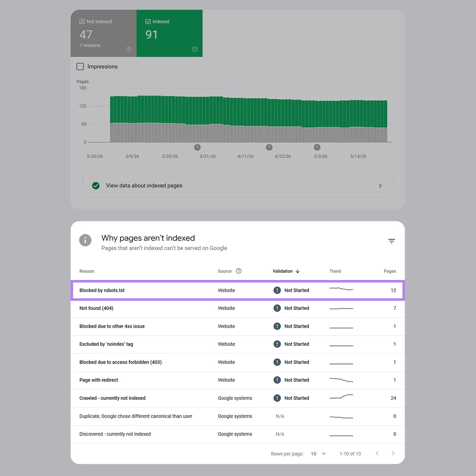Open Blocked due to access forbidden (403)
This screenshot has height=476, width=476.
tap(238, 362)
